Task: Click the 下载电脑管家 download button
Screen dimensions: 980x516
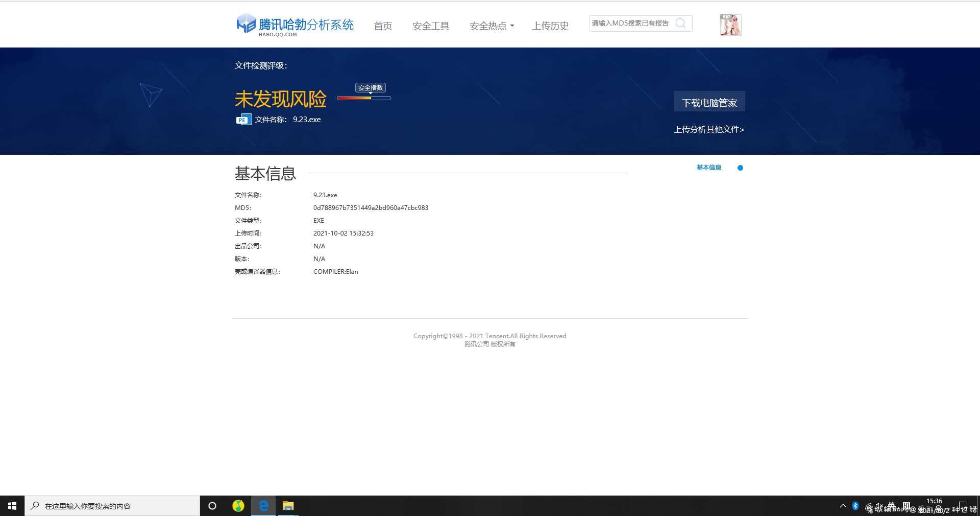Action: click(709, 102)
